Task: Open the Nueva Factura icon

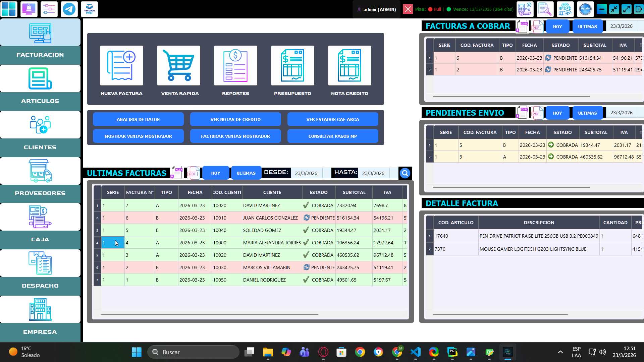Action: (121, 66)
